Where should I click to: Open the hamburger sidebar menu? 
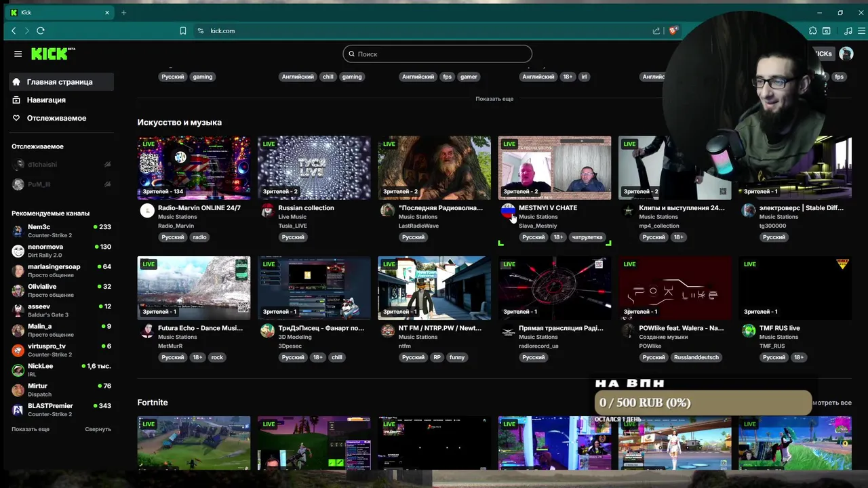tap(18, 54)
